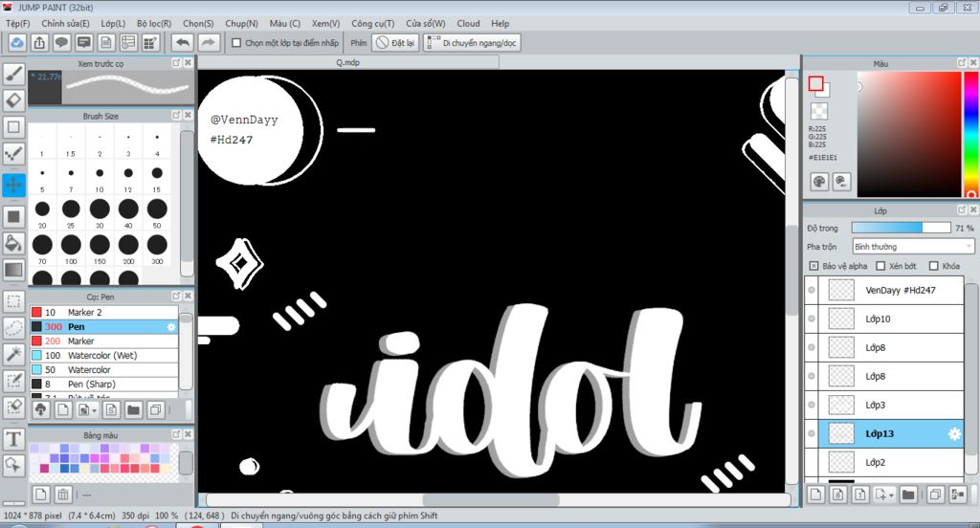Add new brush icon in brush panel
Image resolution: width=980 pixels, height=528 pixels.
(x=63, y=410)
